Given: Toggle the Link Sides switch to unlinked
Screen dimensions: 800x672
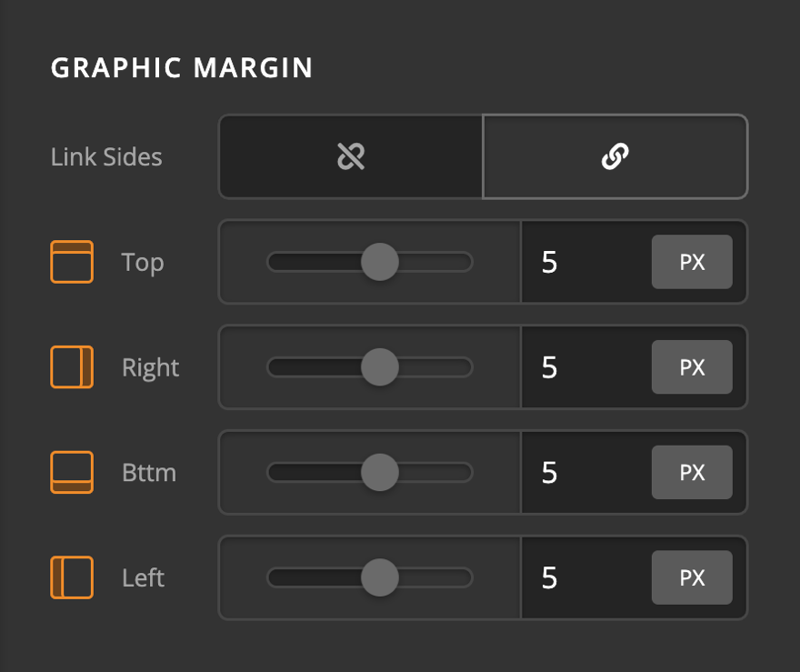Looking at the screenshot, I should pos(350,156).
